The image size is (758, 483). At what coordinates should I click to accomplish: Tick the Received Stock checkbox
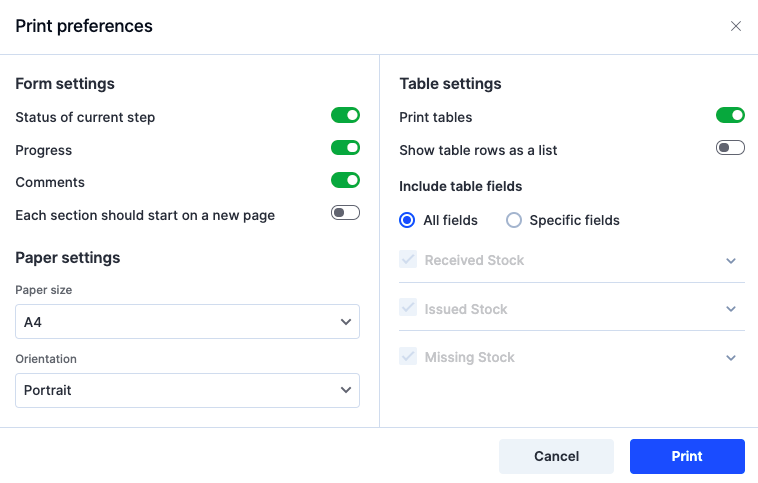(408, 259)
